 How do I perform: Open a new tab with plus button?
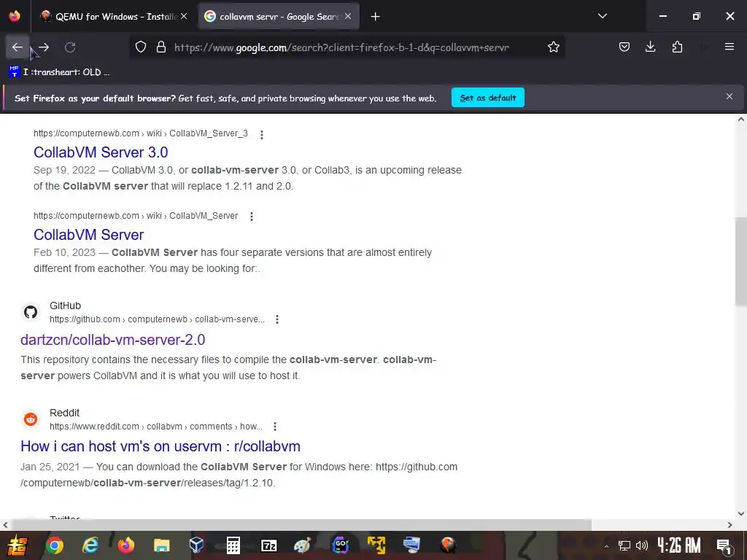click(x=376, y=17)
